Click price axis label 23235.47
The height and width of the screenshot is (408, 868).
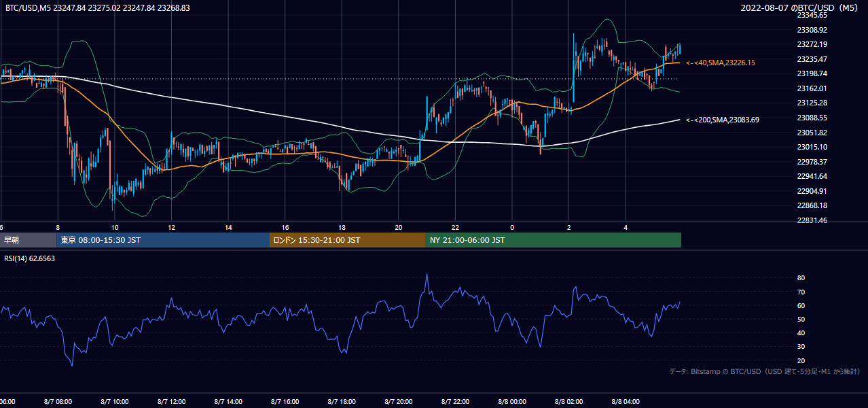(x=812, y=59)
